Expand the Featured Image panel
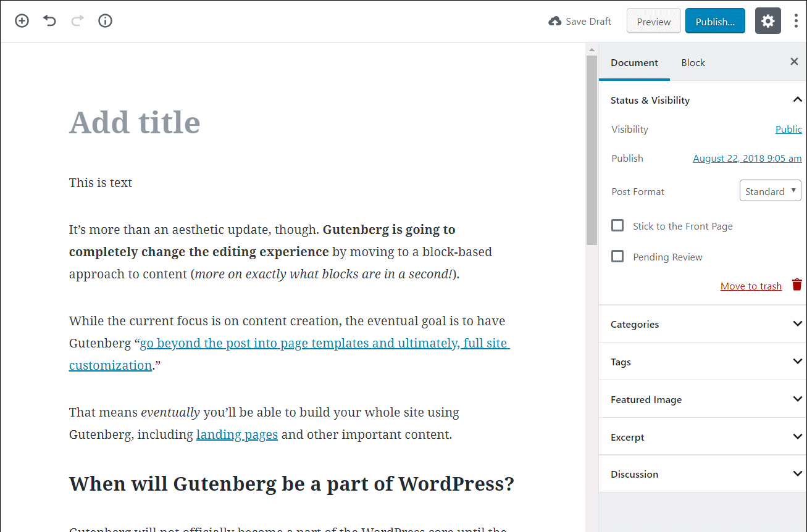 703,399
